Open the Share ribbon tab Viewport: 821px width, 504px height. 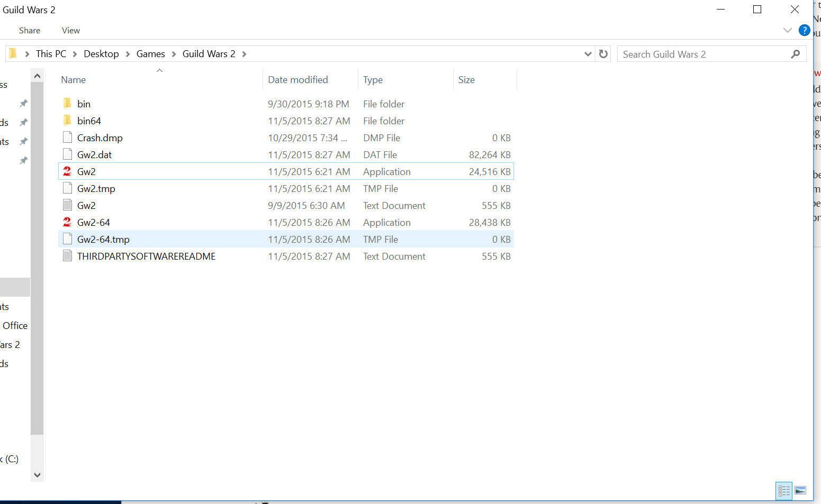click(x=30, y=31)
